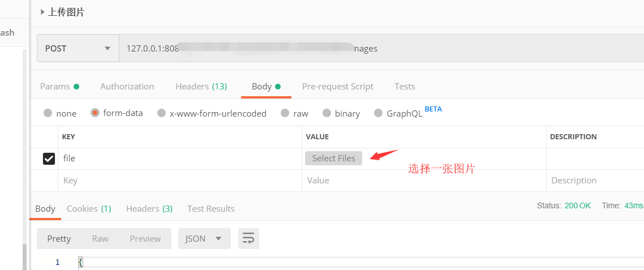Open the Pre-request Script tab
The height and width of the screenshot is (270, 644).
(x=338, y=86)
